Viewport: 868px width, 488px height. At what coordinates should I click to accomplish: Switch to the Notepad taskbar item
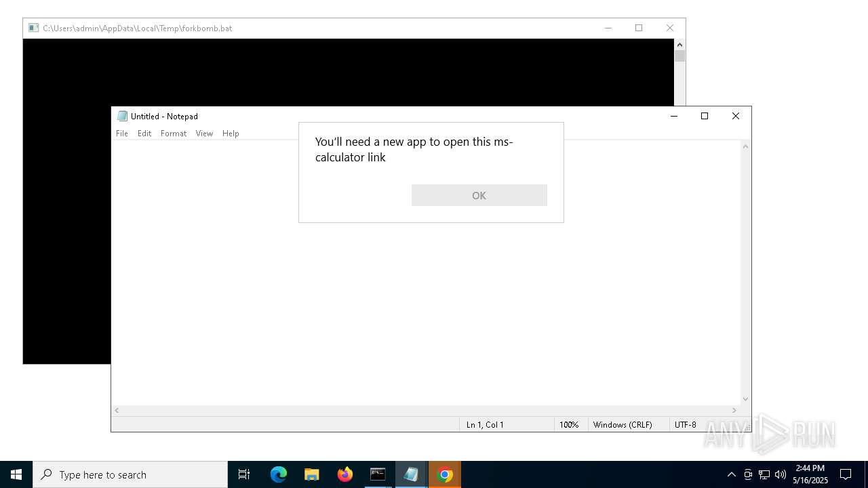point(412,474)
